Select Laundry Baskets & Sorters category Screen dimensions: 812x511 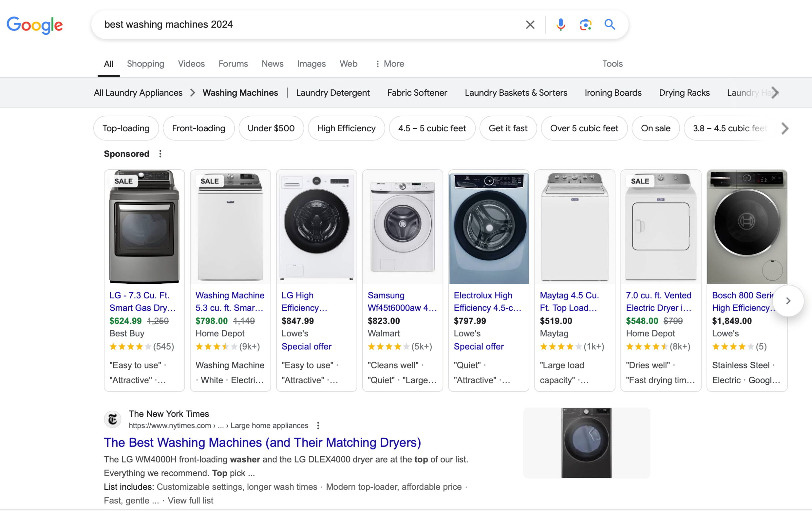516,93
